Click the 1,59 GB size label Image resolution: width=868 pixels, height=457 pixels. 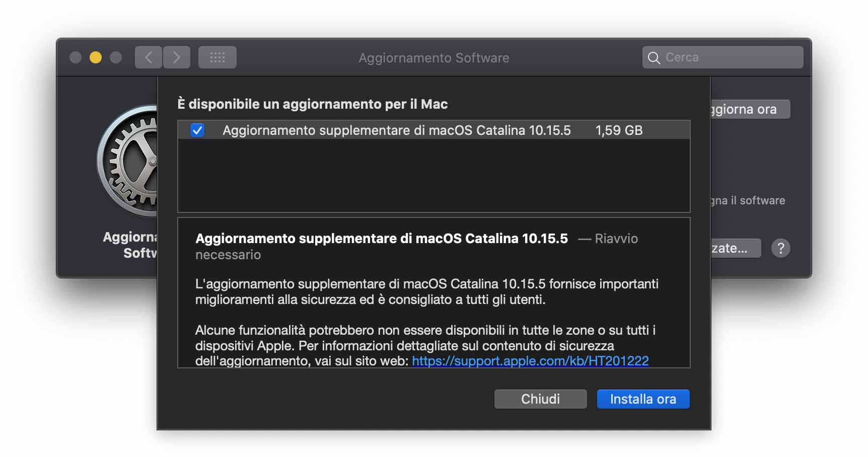619,130
